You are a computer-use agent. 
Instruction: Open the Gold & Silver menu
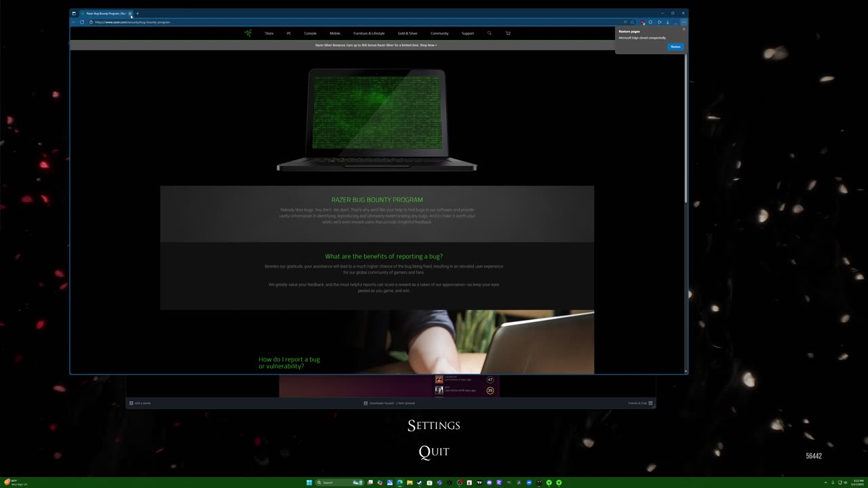(408, 33)
